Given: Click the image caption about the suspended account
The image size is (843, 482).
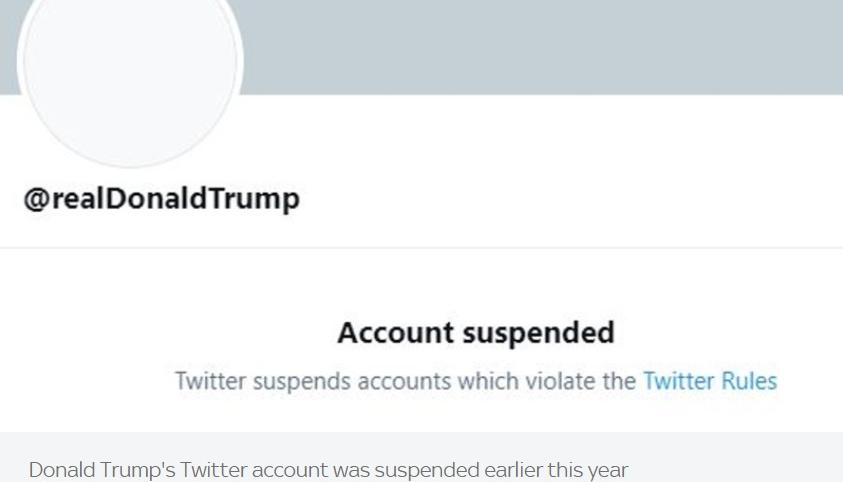Looking at the screenshot, I should 328,469.
